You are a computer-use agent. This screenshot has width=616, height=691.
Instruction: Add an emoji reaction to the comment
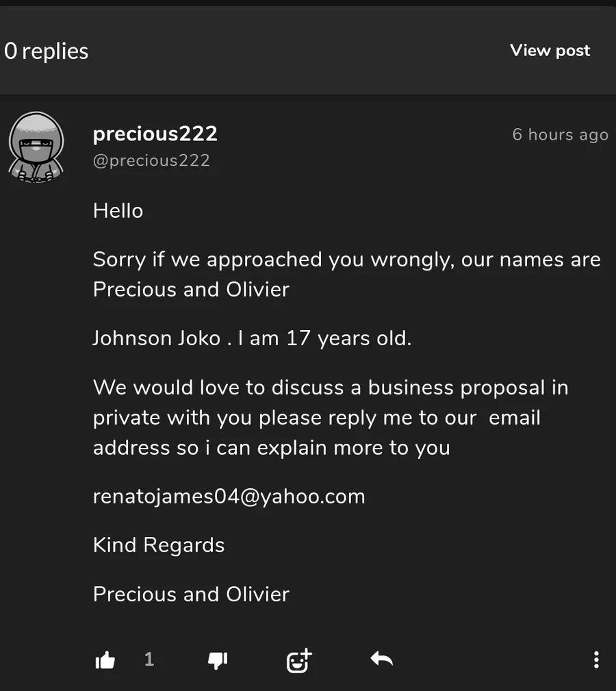click(x=298, y=660)
